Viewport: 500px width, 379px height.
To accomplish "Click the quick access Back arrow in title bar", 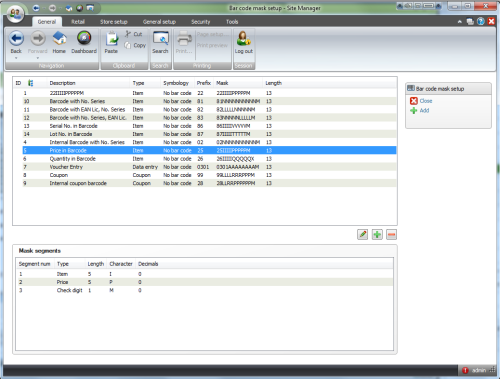I will tap(36, 8).
